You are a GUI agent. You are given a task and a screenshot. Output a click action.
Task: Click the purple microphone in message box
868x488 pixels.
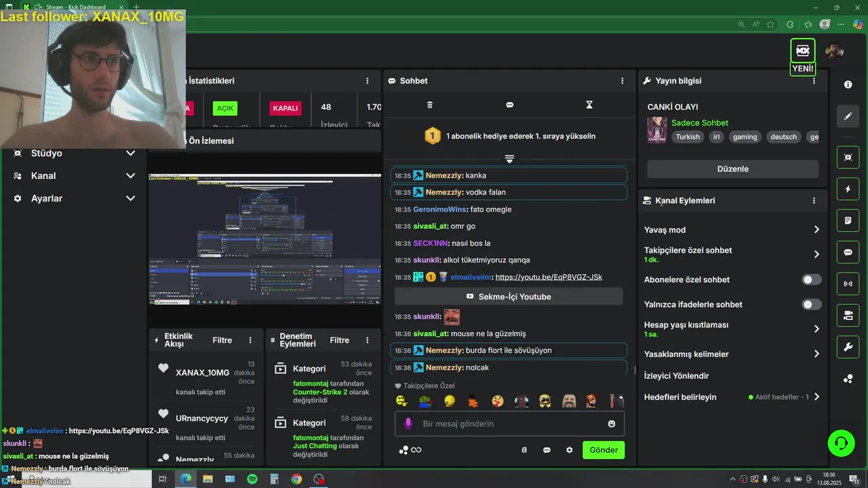coord(408,424)
